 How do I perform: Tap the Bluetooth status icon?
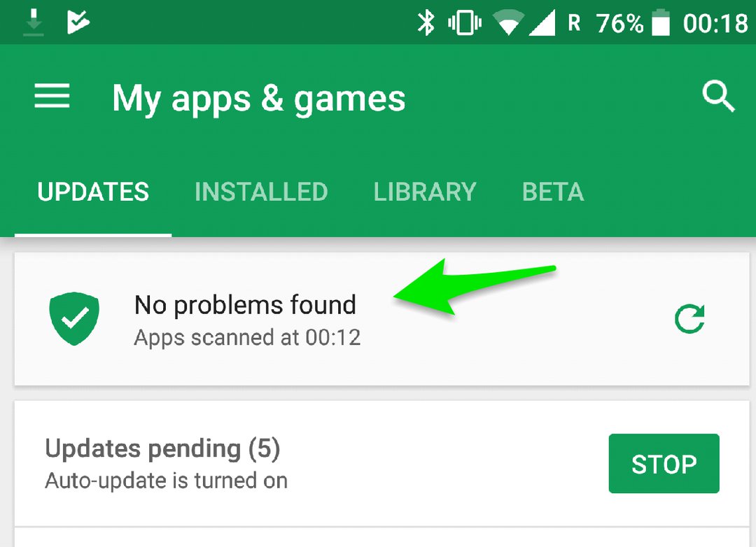[426, 22]
